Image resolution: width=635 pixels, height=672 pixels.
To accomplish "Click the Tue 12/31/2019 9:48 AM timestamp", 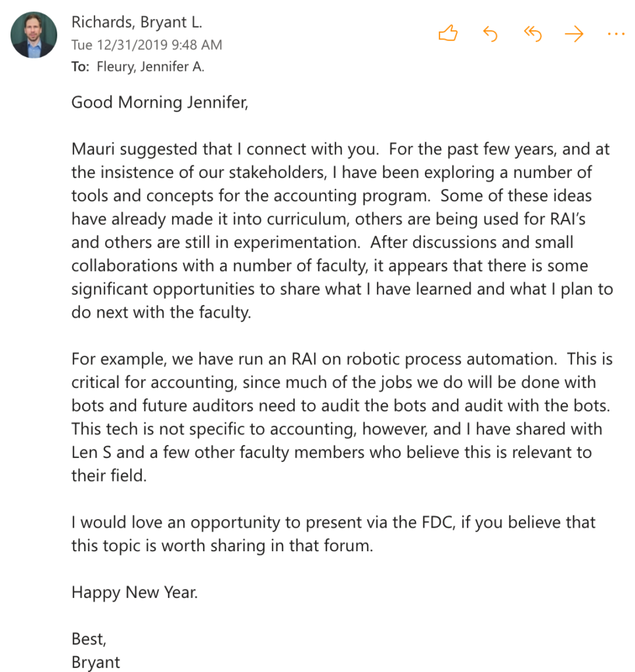I will [x=146, y=45].
